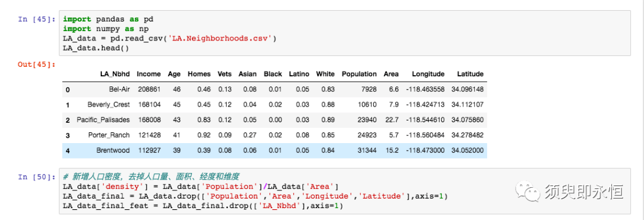This screenshot has height=220, width=644.
Task: Click row index 0 label
Action: (x=67, y=89)
